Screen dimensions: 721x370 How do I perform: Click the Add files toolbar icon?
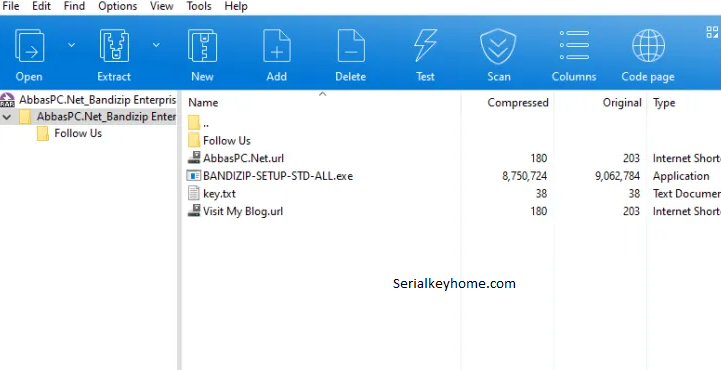(x=276, y=46)
